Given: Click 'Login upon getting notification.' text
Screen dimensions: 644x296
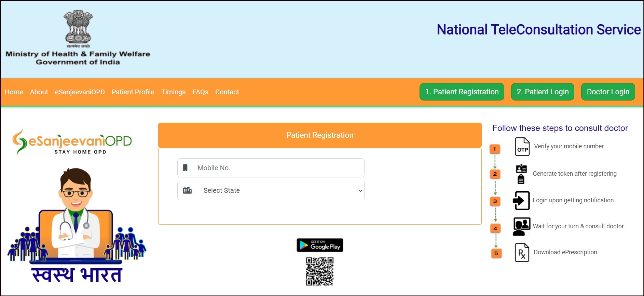Looking at the screenshot, I should click(574, 200).
